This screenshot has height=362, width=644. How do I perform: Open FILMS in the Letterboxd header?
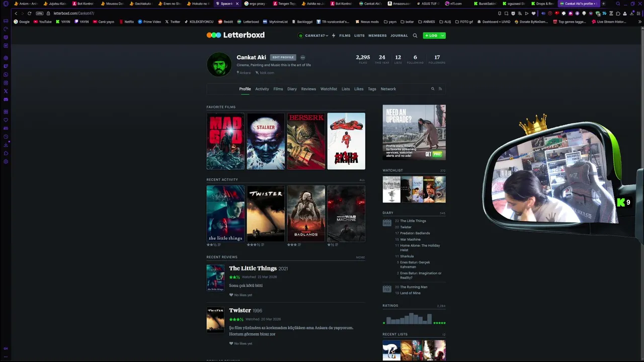345,36
